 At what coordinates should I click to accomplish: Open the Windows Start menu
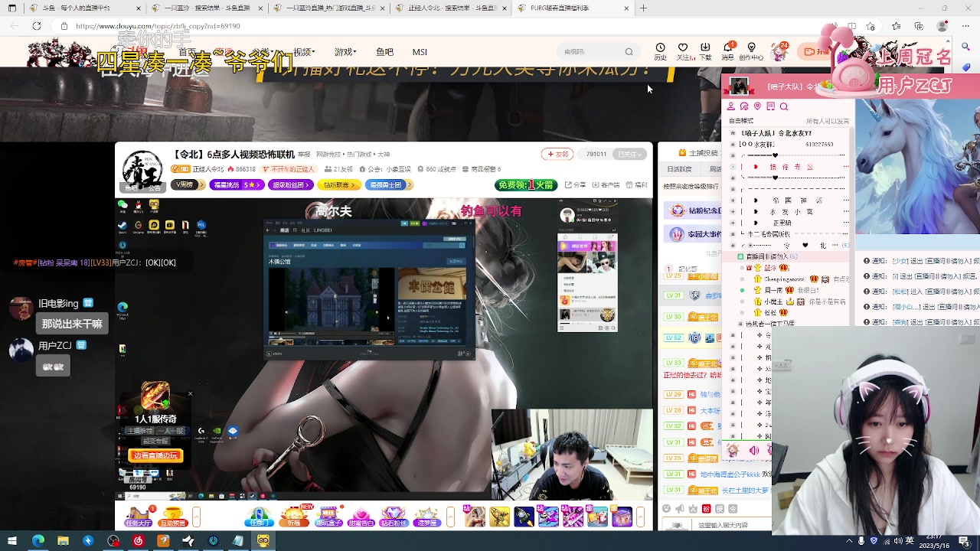12,541
